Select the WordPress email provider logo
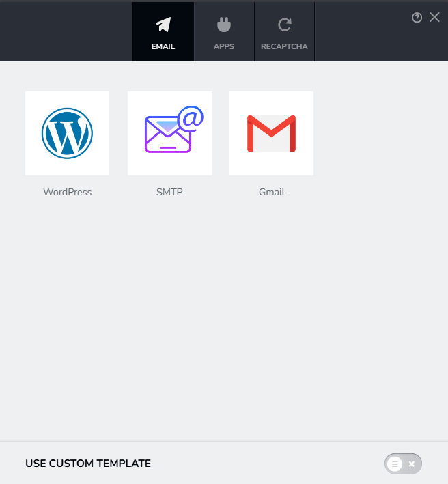The height and width of the screenshot is (484, 448). (x=68, y=133)
